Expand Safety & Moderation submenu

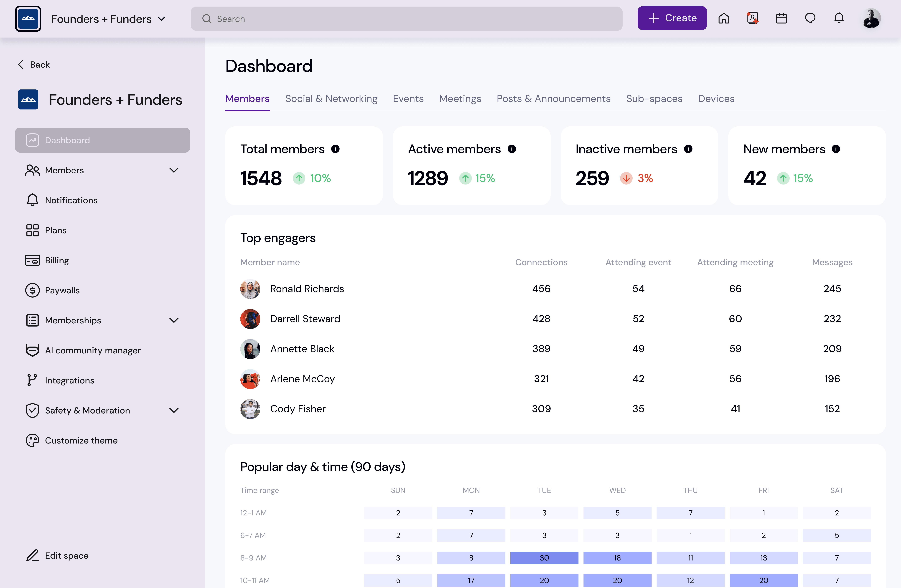tap(174, 411)
